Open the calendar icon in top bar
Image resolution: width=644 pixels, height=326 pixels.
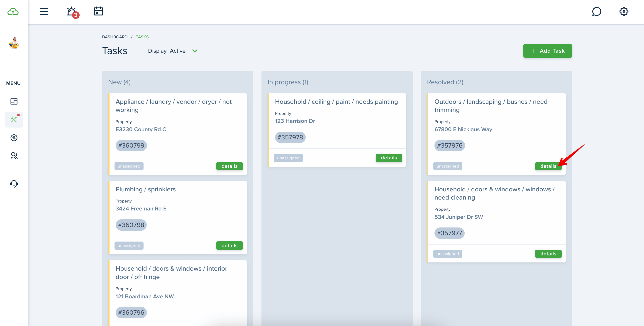[98, 11]
